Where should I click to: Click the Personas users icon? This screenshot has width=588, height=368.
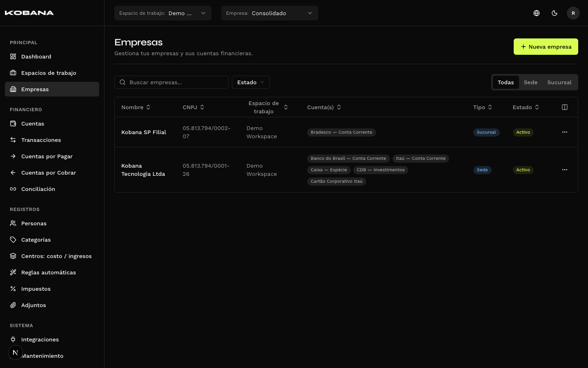[13, 223]
